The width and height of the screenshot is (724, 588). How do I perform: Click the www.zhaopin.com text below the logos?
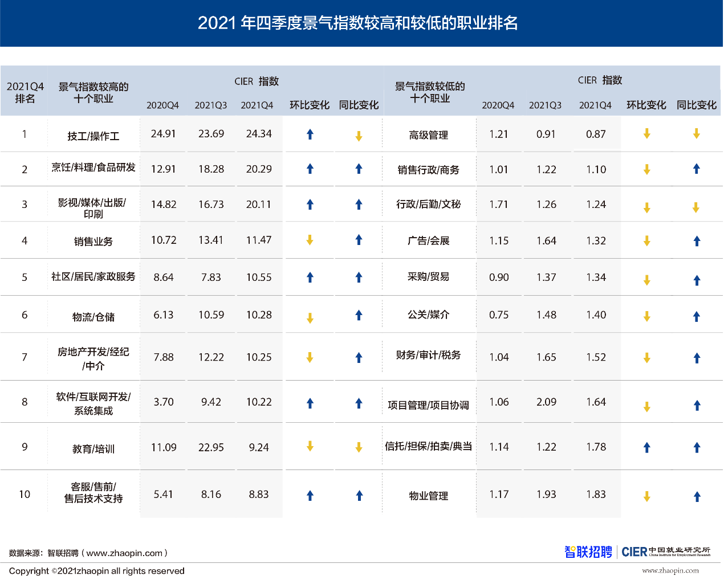click(x=670, y=570)
